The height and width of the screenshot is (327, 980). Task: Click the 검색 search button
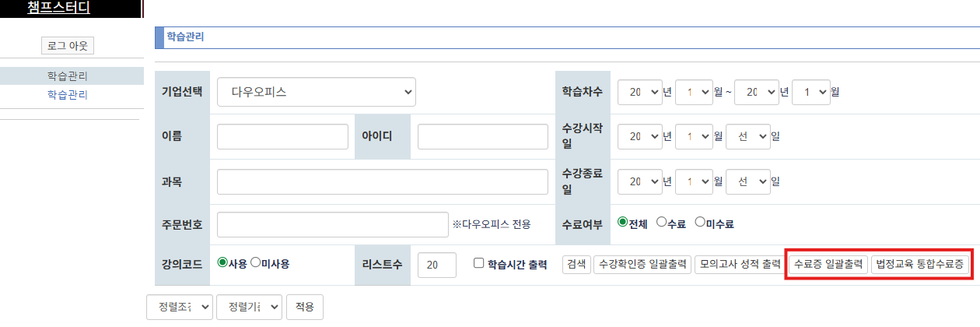pos(576,264)
